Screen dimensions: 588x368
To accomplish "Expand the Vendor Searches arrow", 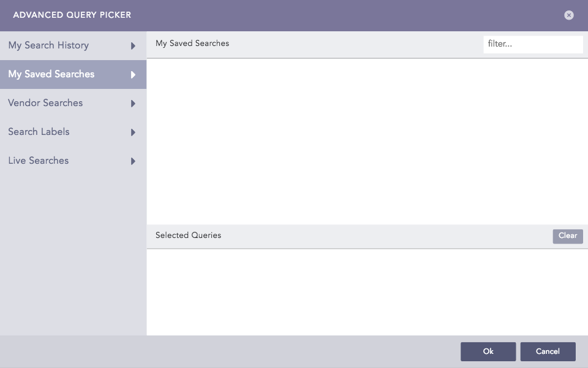I will click(133, 103).
